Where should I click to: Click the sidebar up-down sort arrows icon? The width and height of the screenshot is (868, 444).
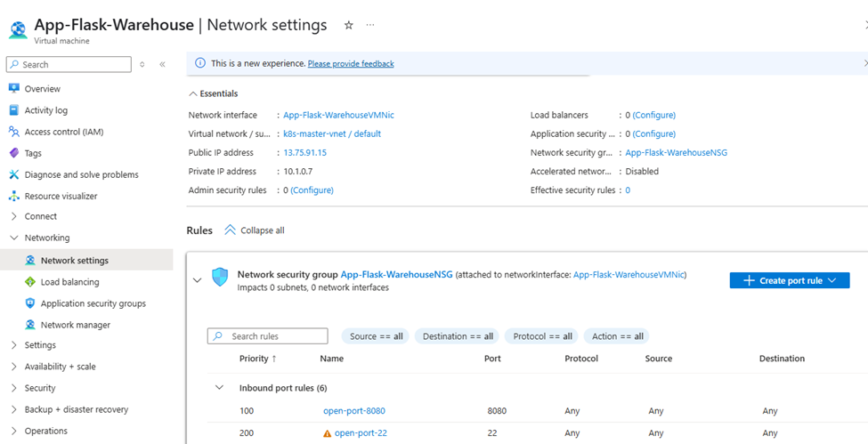coord(142,64)
